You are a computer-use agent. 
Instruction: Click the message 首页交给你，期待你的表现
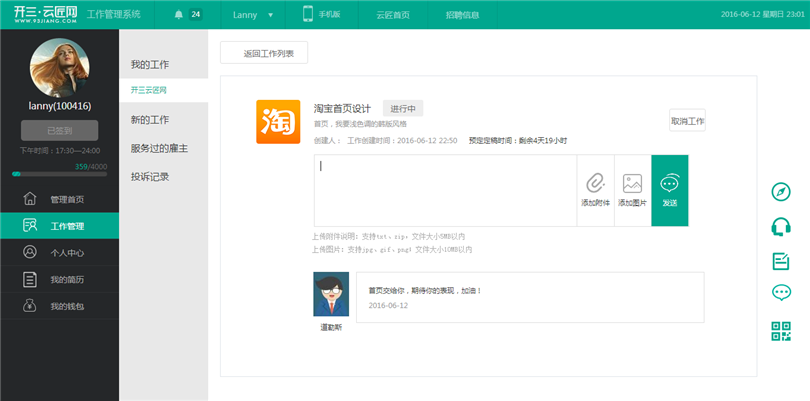[x=425, y=291]
